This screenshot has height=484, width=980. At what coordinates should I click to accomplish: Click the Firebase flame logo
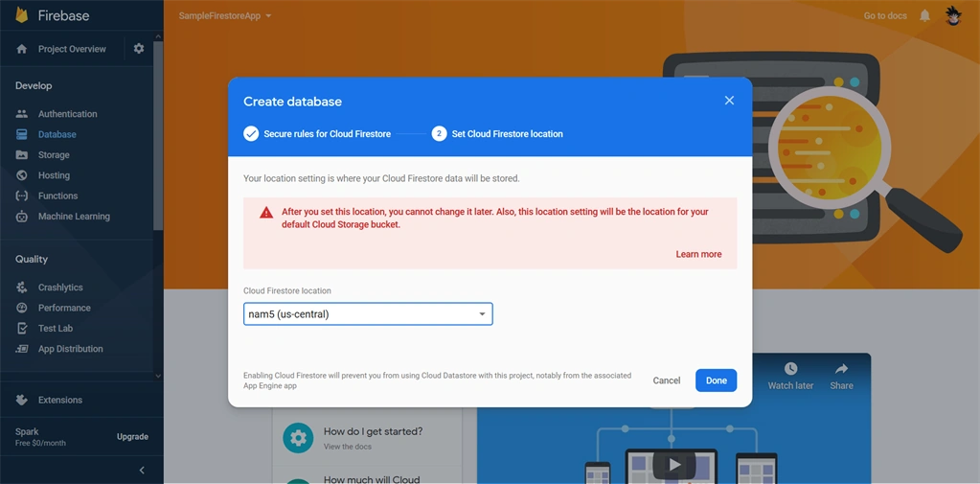click(x=22, y=15)
